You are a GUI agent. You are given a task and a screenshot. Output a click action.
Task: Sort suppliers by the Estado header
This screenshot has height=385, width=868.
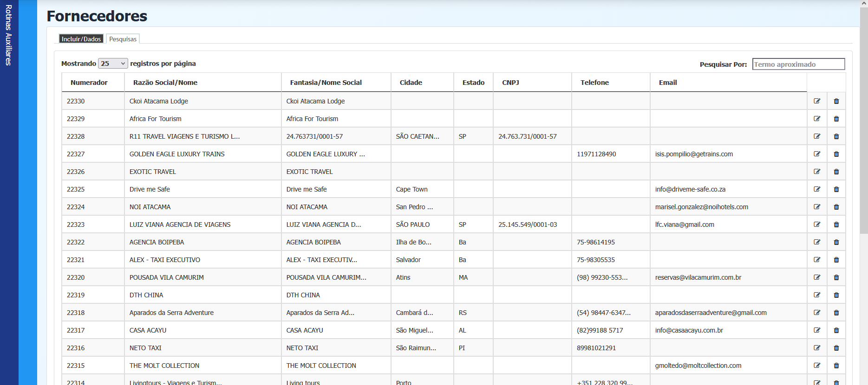coord(473,83)
